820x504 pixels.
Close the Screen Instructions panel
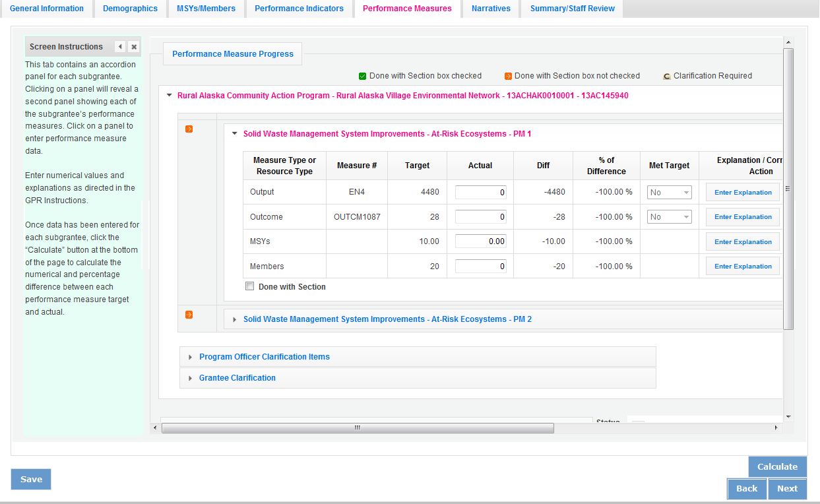pos(134,47)
